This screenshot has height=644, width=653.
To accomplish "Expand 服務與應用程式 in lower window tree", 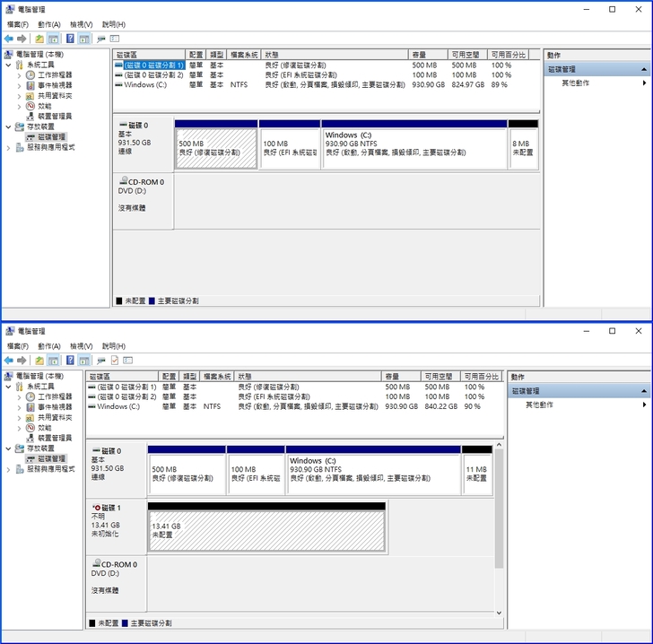I will [x=9, y=469].
